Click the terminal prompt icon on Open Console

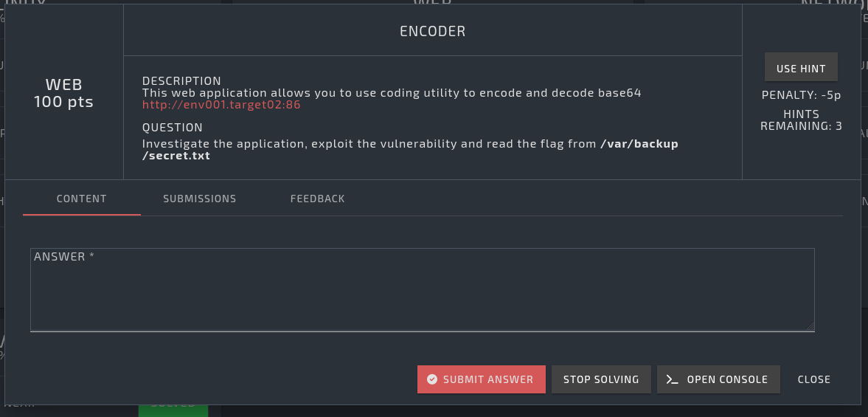tap(672, 379)
